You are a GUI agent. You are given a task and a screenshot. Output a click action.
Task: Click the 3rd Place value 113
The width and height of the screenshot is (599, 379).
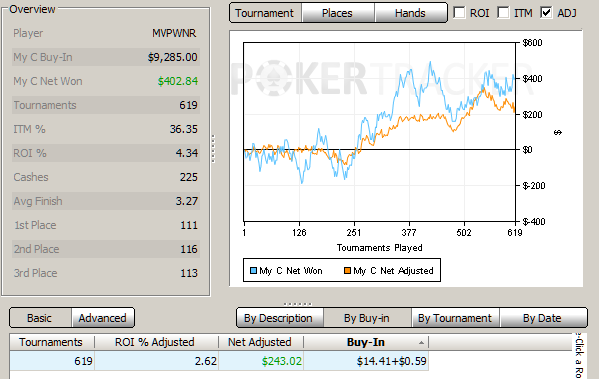coord(189,273)
